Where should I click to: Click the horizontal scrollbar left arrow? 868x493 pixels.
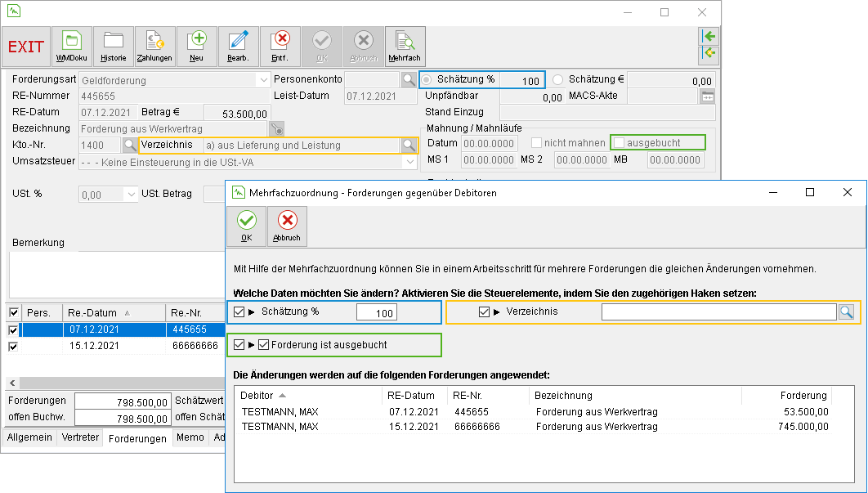[x=12, y=383]
